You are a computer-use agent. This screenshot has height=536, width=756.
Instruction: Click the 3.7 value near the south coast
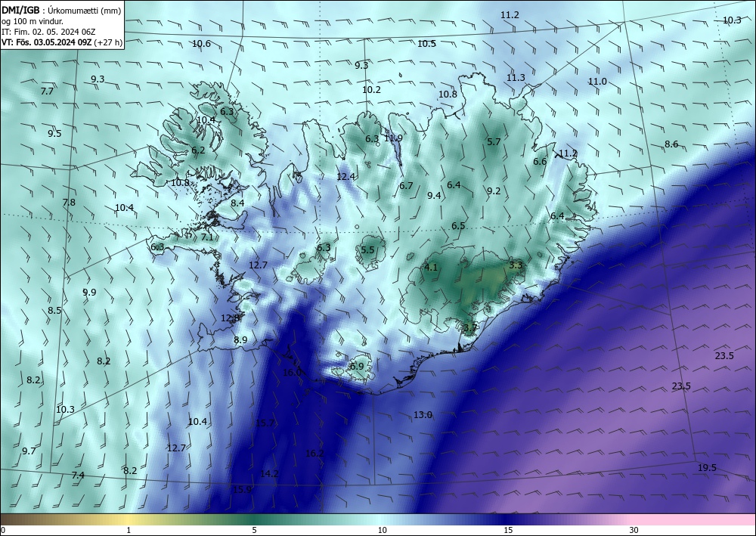[470, 328]
